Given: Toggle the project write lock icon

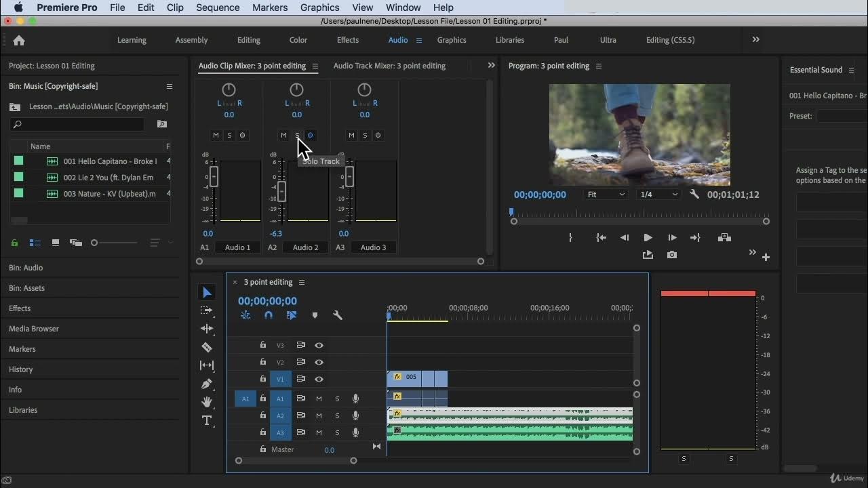Looking at the screenshot, I should point(14,243).
